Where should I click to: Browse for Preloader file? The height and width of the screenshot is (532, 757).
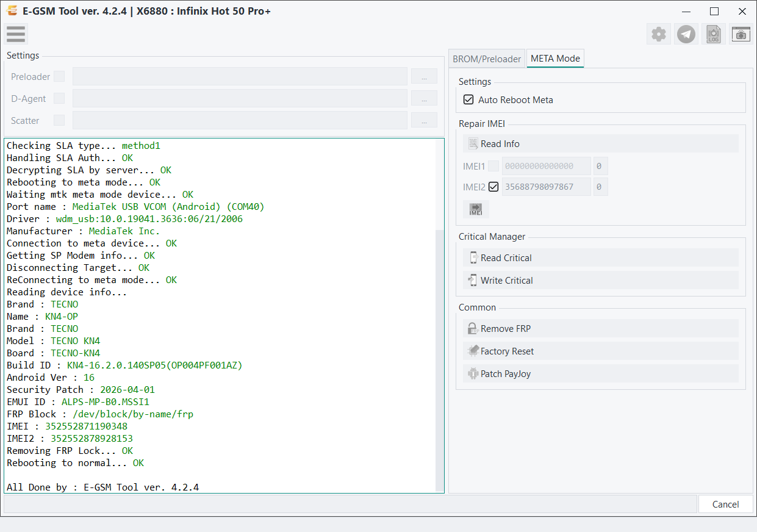(424, 76)
